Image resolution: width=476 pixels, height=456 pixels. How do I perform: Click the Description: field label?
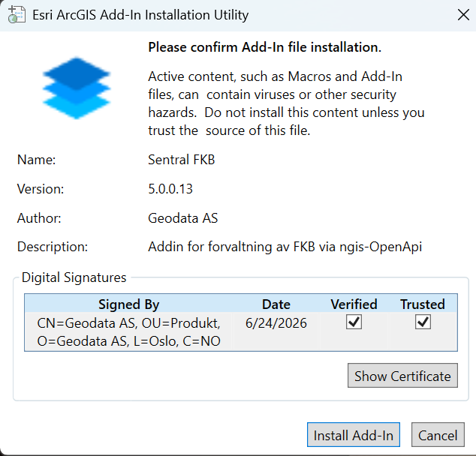(x=53, y=247)
